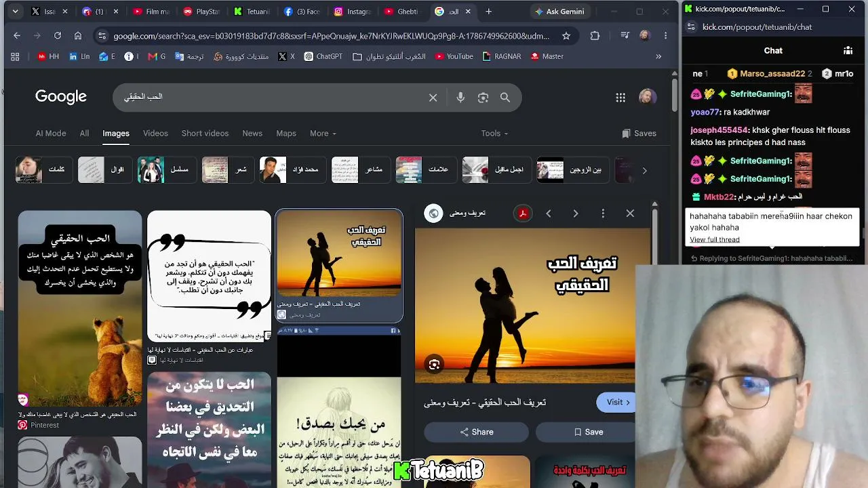Screen dimensions: 868x488
Task: Open the quotation-marks quote image result
Action: 209,276
